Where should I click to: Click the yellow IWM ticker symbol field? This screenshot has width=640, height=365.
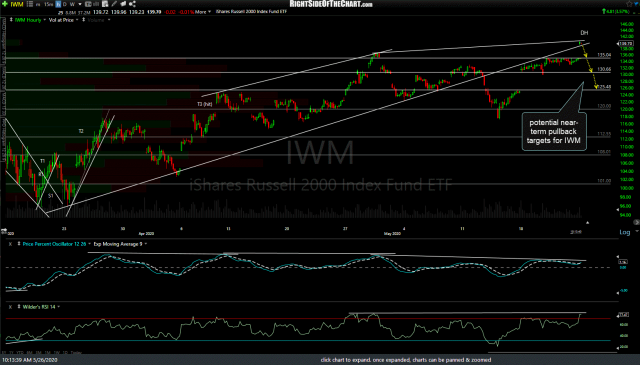click(x=17, y=4)
